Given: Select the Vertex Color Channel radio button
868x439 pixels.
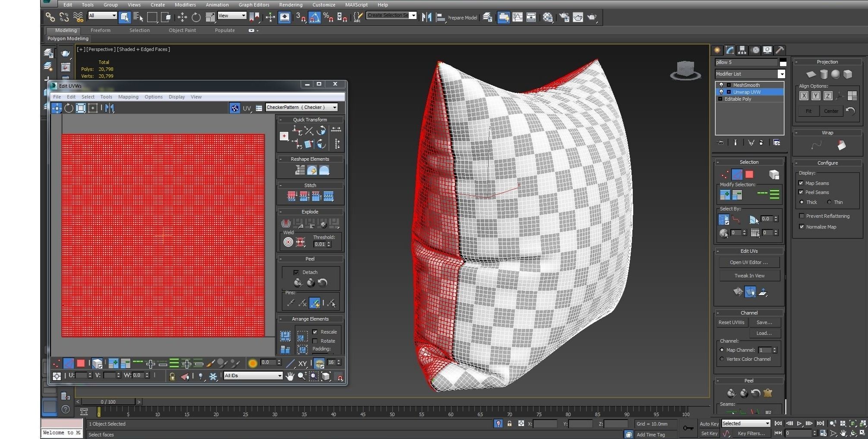Looking at the screenshot, I should click(722, 359).
